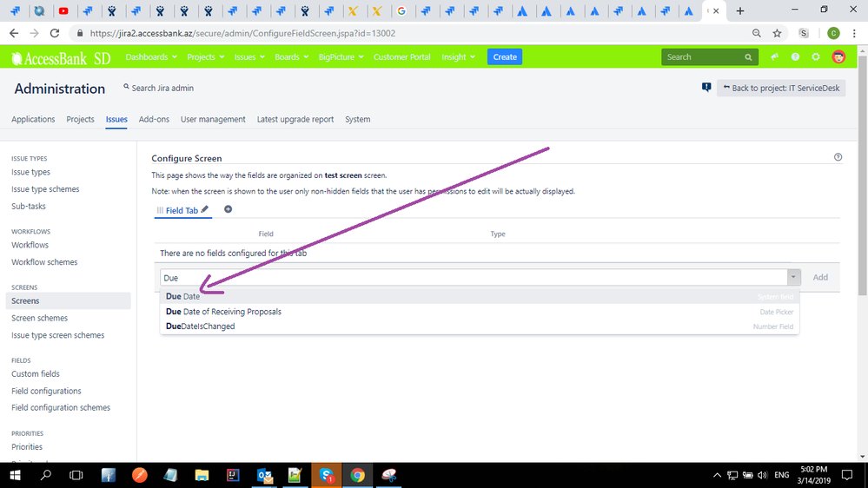Expand the Insight dropdown menu
868x488 pixels.
458,57
